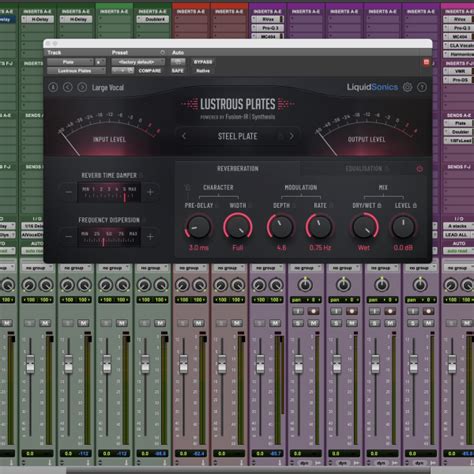This screenshot has height=474, width=474.
Task: Open the auto read automation mode selector
Action: (x=459, y=251)
